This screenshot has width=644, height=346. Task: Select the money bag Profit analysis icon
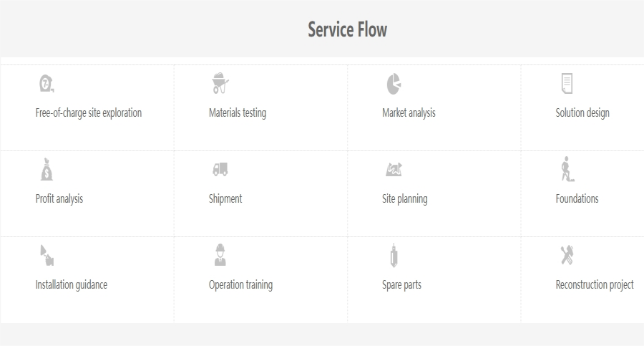click(47, 170)
